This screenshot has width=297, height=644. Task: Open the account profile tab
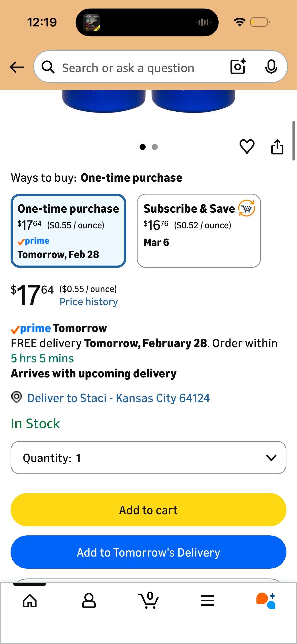click(x=89, y=600)
